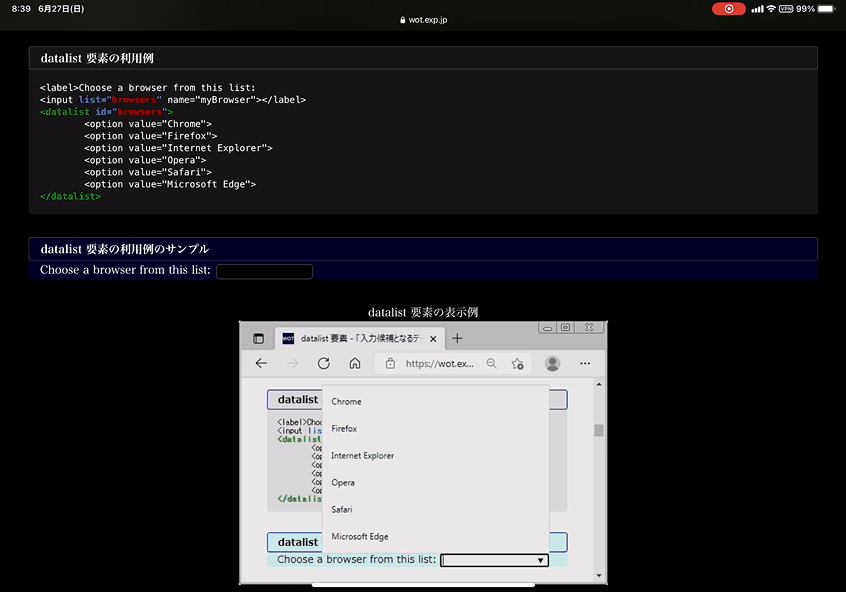This screenshot has height=592, width=846.
Task: Click the <input list="browsers"> code line
Action: pyautogui.click(x=173, y=100)
